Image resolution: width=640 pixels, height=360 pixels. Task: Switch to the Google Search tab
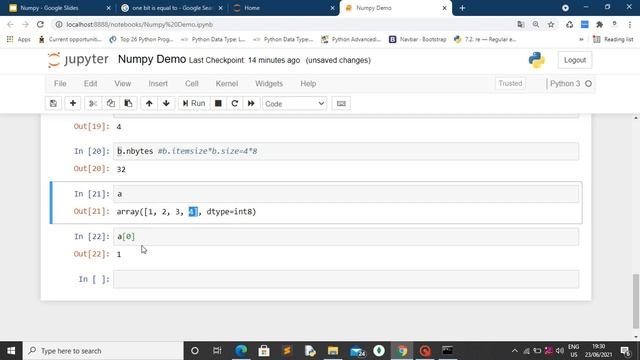(172, 8)
